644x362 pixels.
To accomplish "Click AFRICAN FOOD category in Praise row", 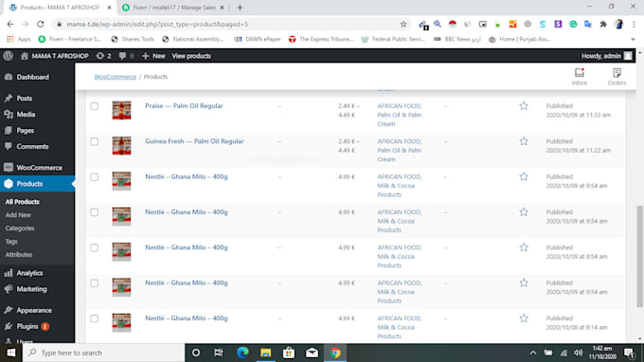I will coord(399,105).
